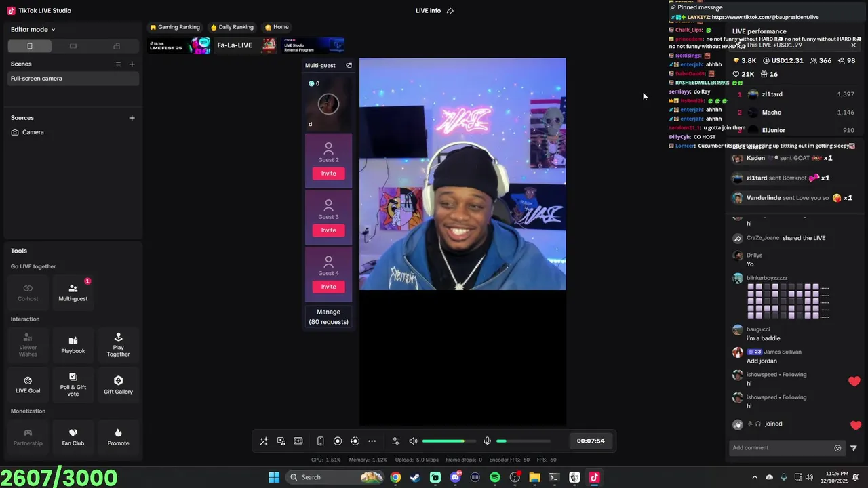
Task: Adjust the microphone volume slider
Action: click(523, 441)
